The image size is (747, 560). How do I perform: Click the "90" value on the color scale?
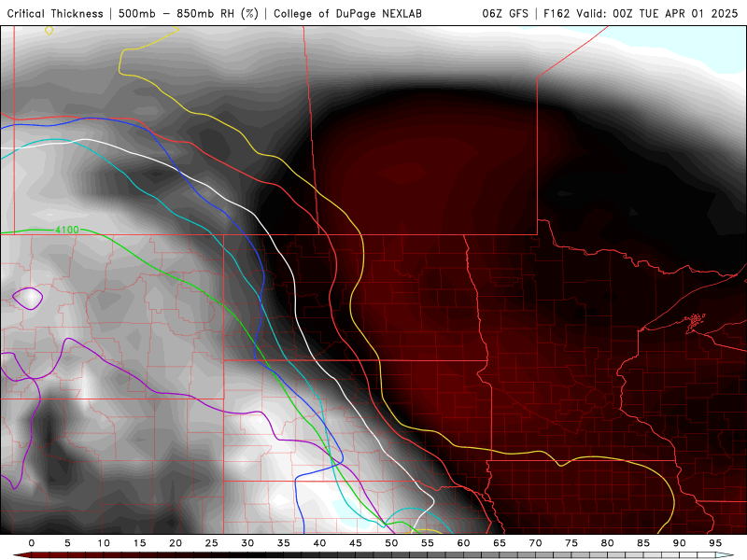click(679, 543)
